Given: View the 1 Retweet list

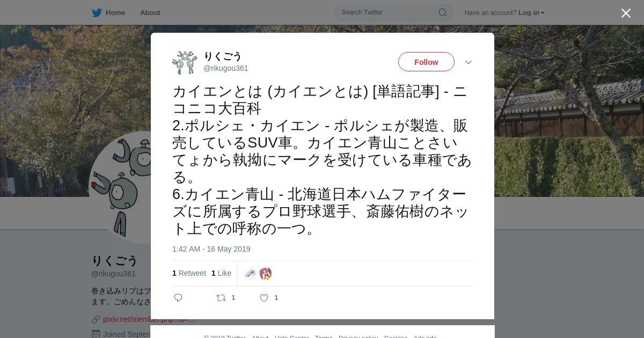Looking at the screenshot, I should coord(189,273).
